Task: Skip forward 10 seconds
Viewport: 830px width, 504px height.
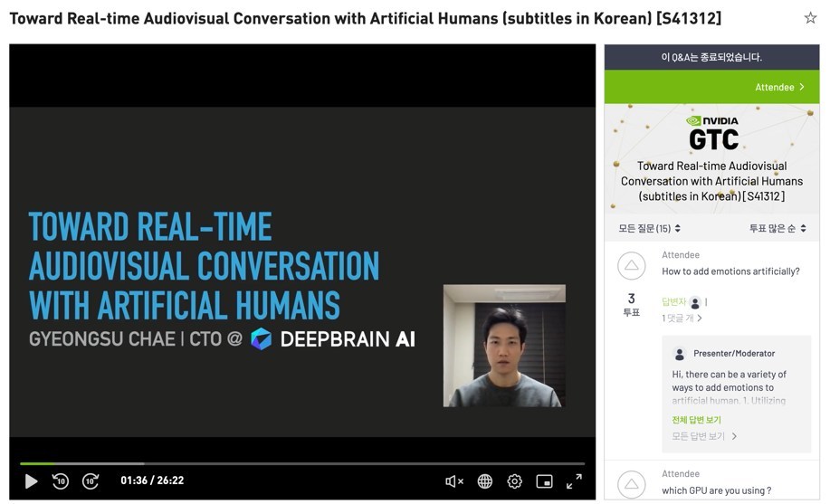Action: [x=91, y=481]
